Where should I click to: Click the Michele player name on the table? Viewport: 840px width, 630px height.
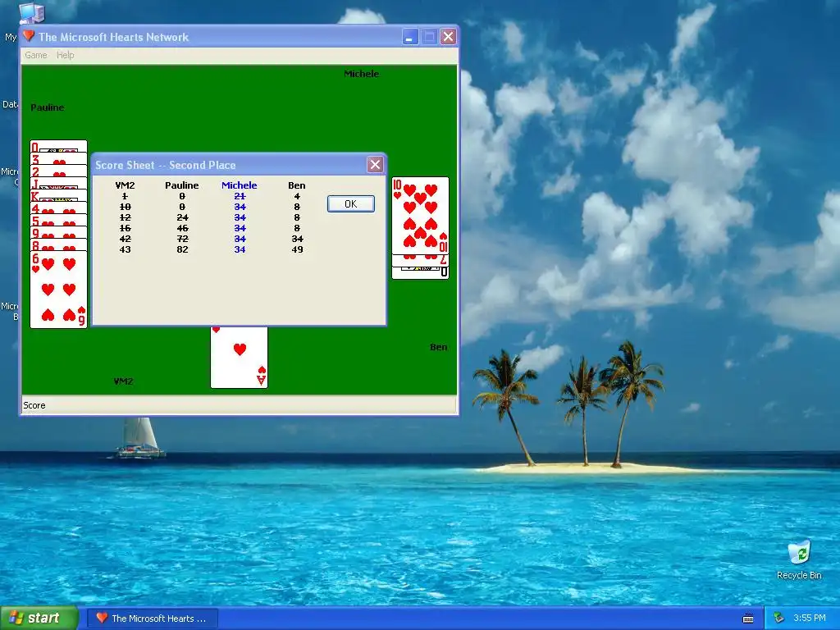[361, 74]
